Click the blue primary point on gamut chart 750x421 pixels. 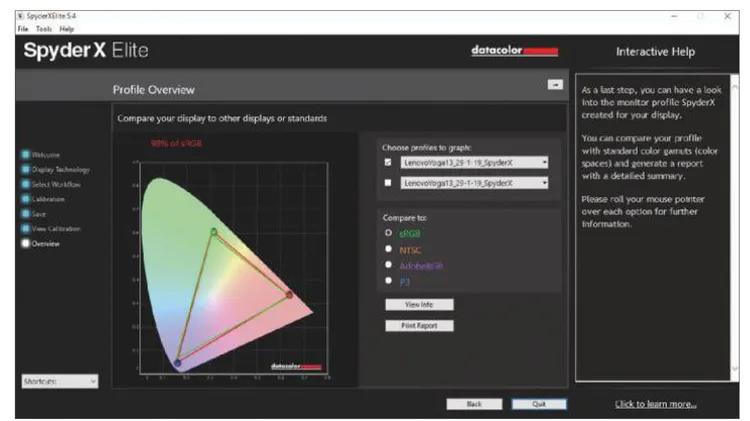pos(177,364)
